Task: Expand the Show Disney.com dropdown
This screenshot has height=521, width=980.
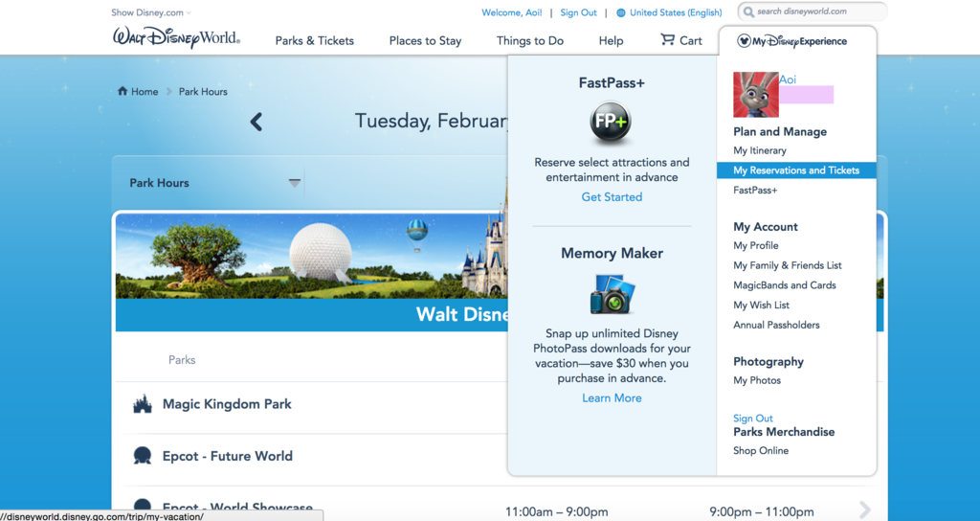Action: pyautogui.click(x=151, y=12)
